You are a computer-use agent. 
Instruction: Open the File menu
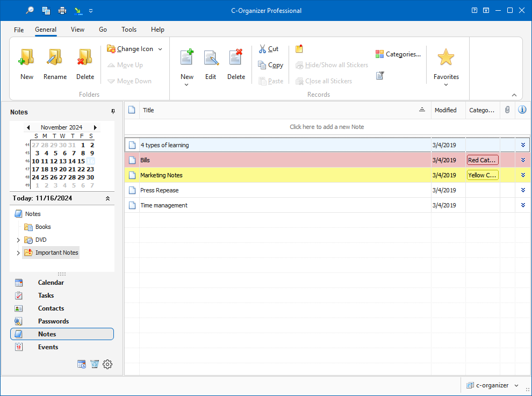tap(19, 30)
